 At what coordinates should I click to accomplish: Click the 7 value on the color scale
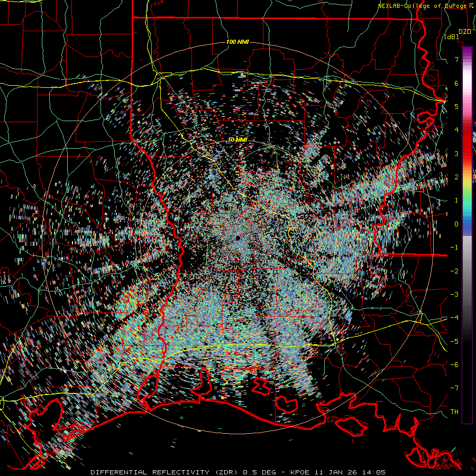coord(456,59)
